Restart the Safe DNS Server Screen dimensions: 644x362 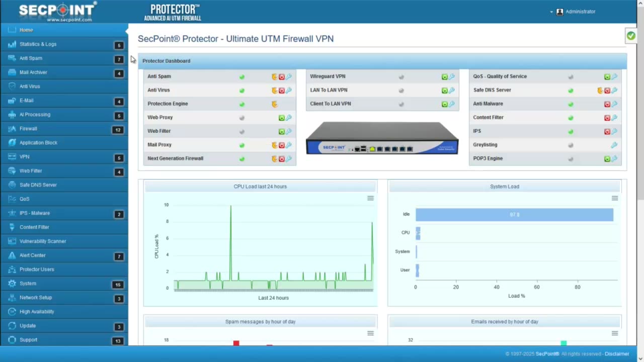pyautogui.click(x=600, y=90)
